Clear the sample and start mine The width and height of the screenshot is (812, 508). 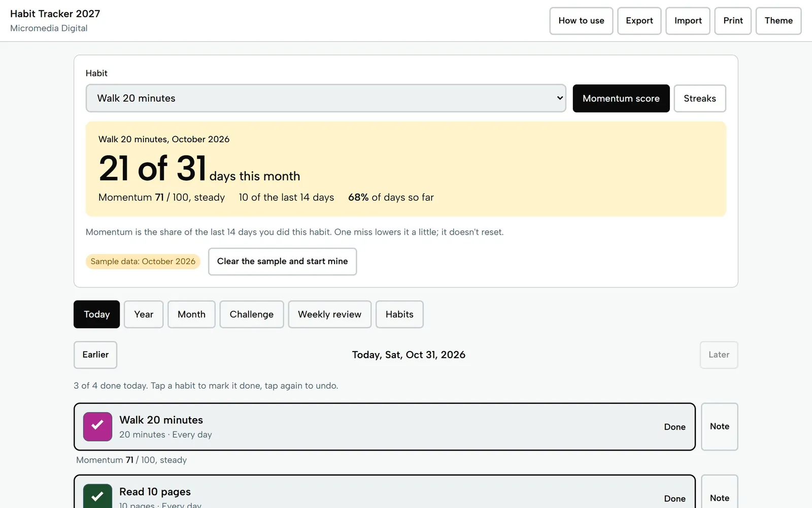[x=283, y=261]
